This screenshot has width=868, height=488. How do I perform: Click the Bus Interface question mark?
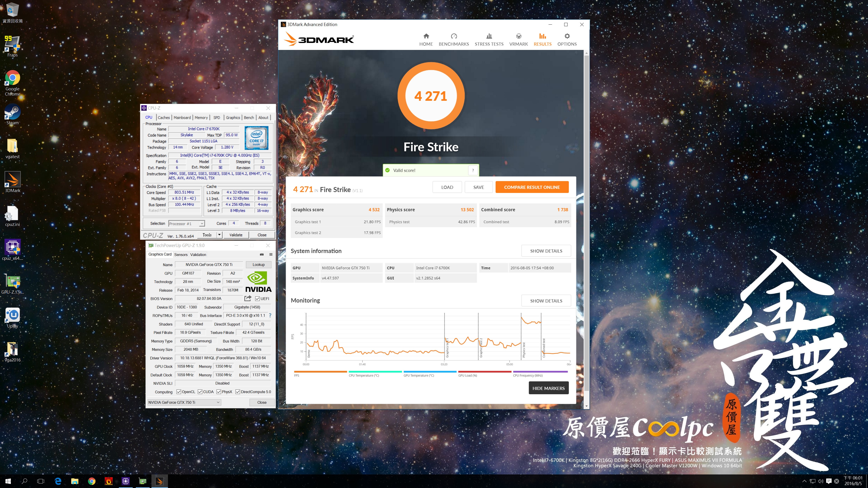point(270,316)
